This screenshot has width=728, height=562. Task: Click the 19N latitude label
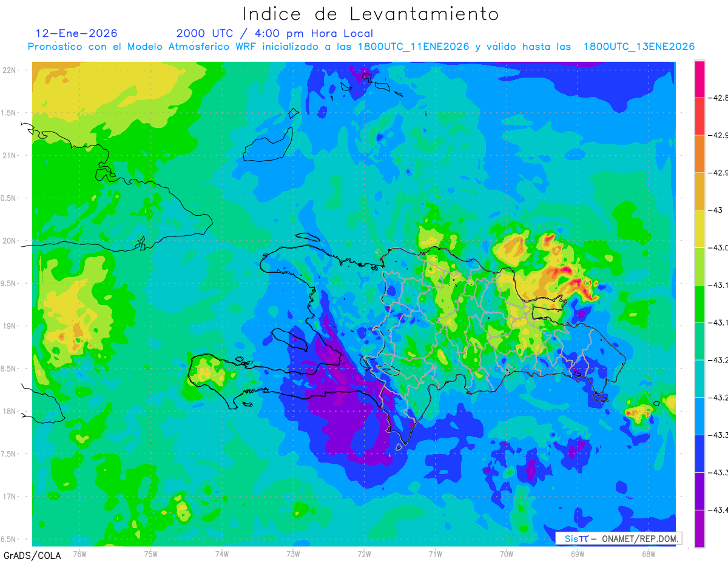10,326
